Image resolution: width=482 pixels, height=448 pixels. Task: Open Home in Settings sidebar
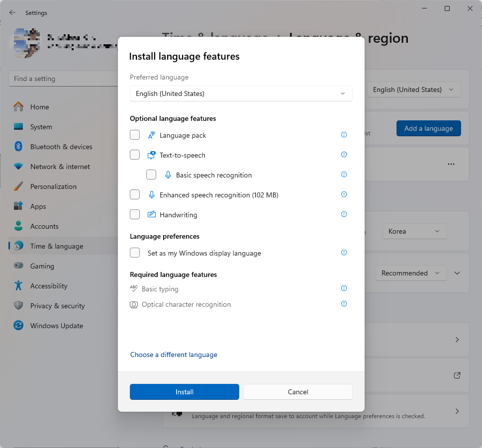[x=63, y=107]
